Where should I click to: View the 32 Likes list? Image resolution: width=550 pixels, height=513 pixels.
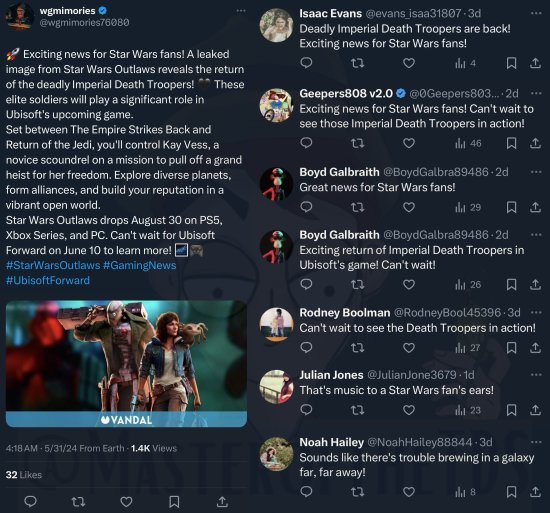24,475
